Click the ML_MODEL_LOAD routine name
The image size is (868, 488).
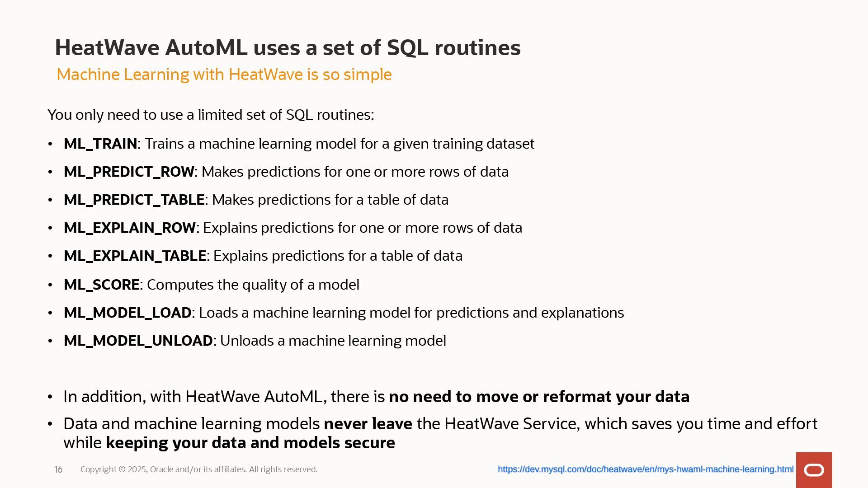(x=127, y=313)
